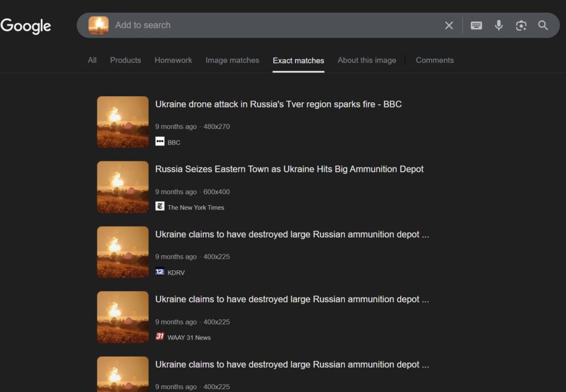Open search by image camera icon
Screen dimensions: 566x392
point(521,25)
